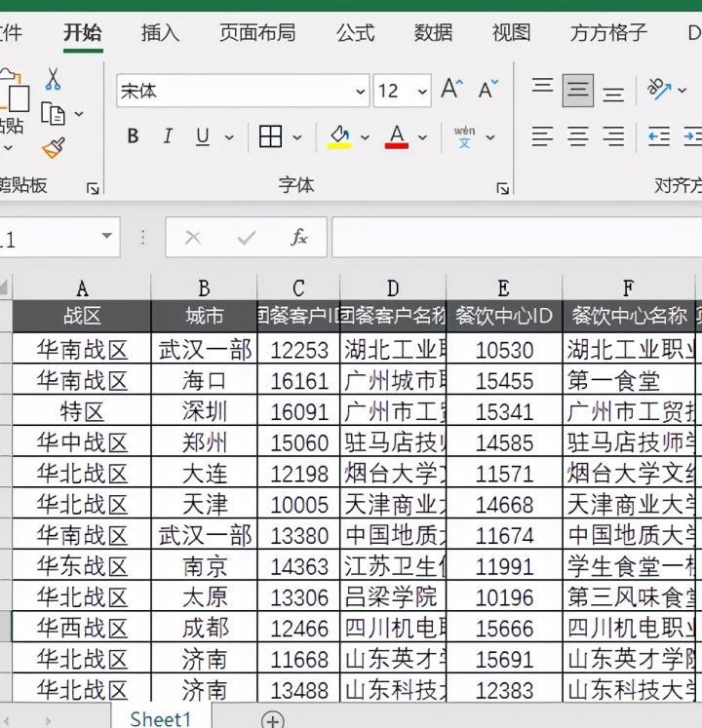Click the formula bar cancel X
The width and height of the screenshot is (702, 728).
point(193,238)
